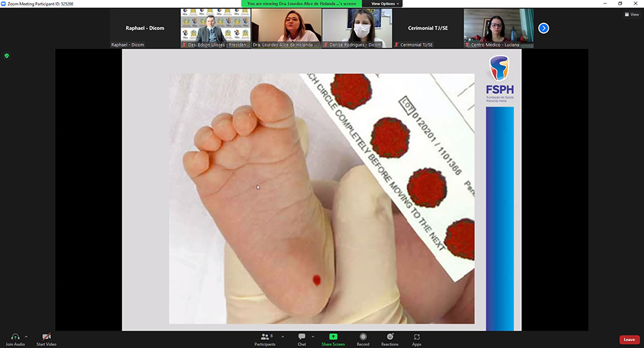Open the Reactions menu
Viewport: 644px width, 348px height.
pyautogui.click(x=390, y=337)
